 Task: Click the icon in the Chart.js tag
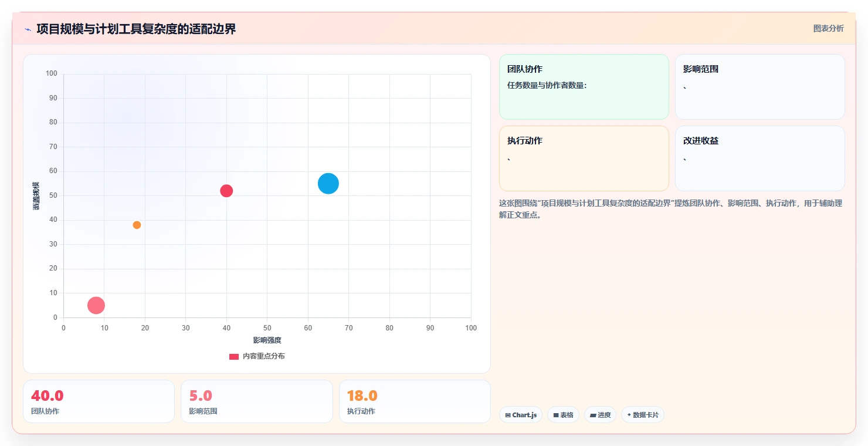[508, 415]
